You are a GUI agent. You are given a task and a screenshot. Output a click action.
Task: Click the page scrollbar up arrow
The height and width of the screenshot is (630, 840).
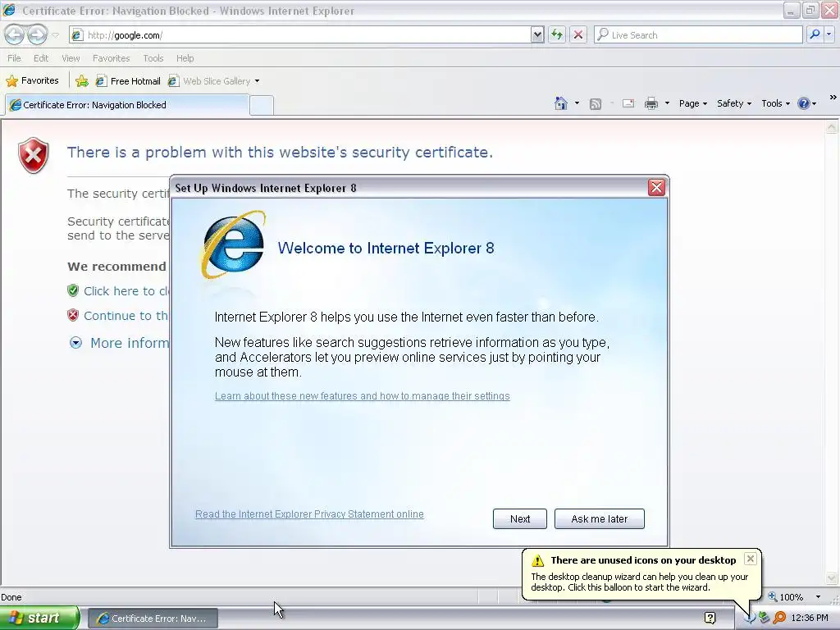pyautogui.click(x=832, y=127)
